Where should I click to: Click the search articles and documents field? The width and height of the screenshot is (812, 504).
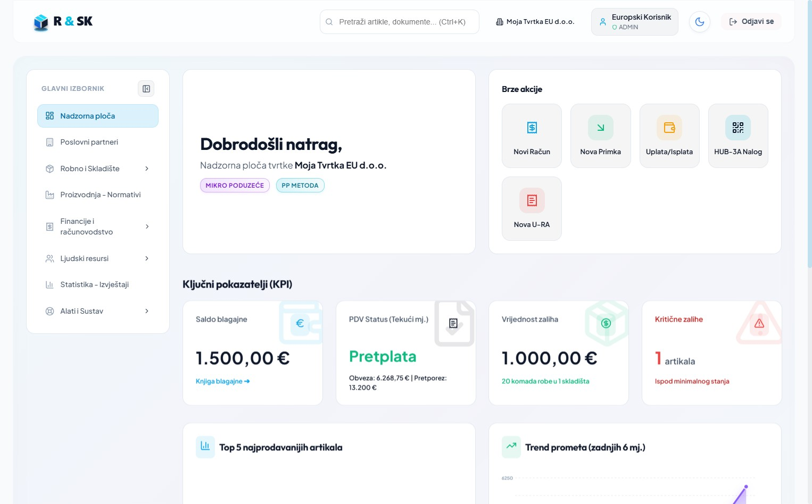[x=400, y=22]
